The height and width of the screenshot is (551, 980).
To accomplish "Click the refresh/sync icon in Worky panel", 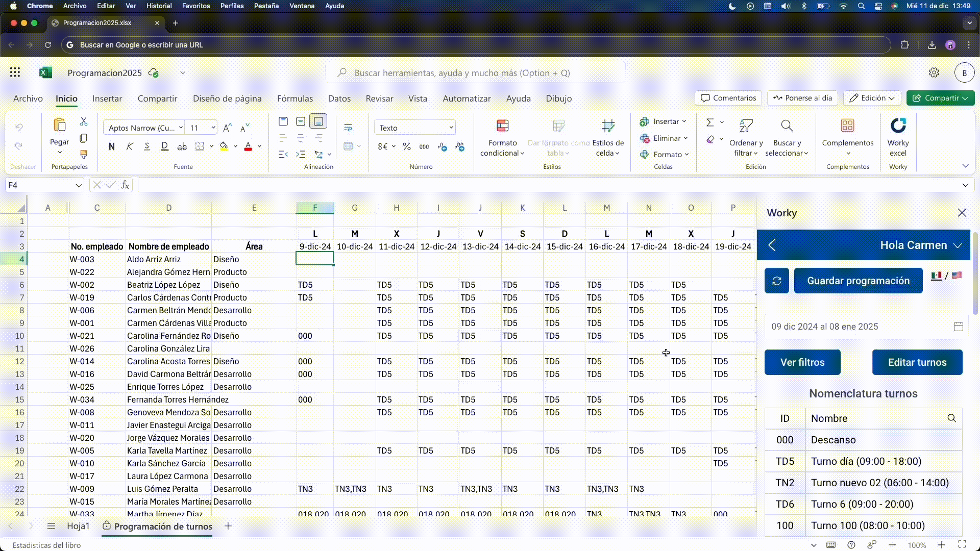I will point(777,281).
